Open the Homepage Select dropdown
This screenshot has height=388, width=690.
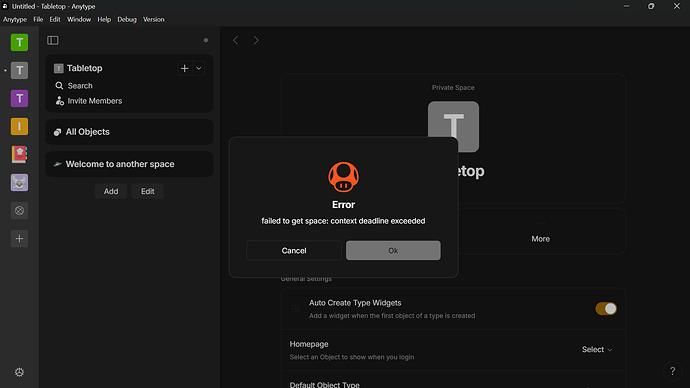[x=597, y=349]
